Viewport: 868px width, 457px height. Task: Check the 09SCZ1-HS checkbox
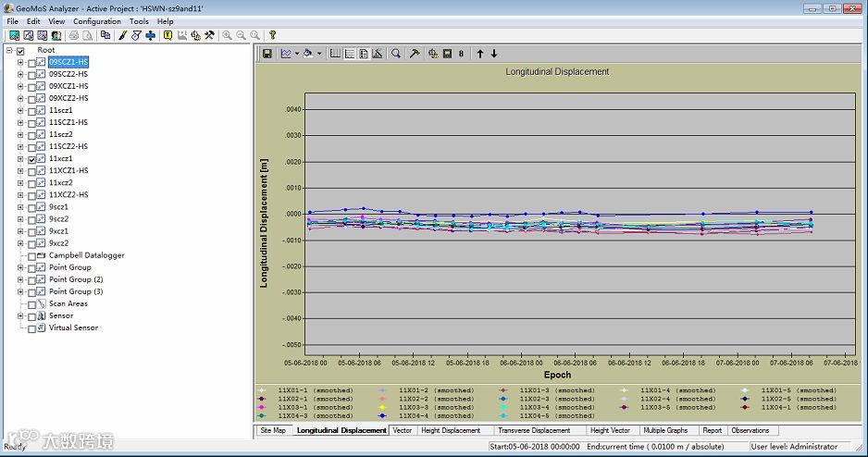[31, 62]
